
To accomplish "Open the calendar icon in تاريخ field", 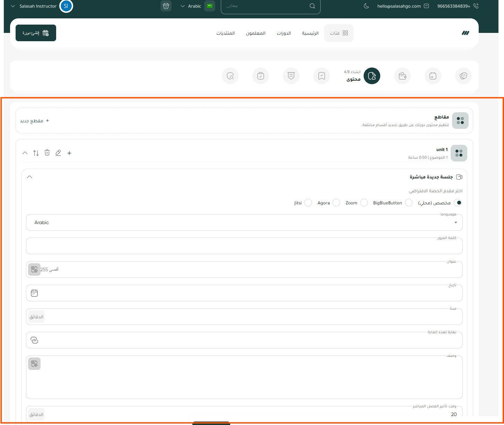I will coord(34,293).
